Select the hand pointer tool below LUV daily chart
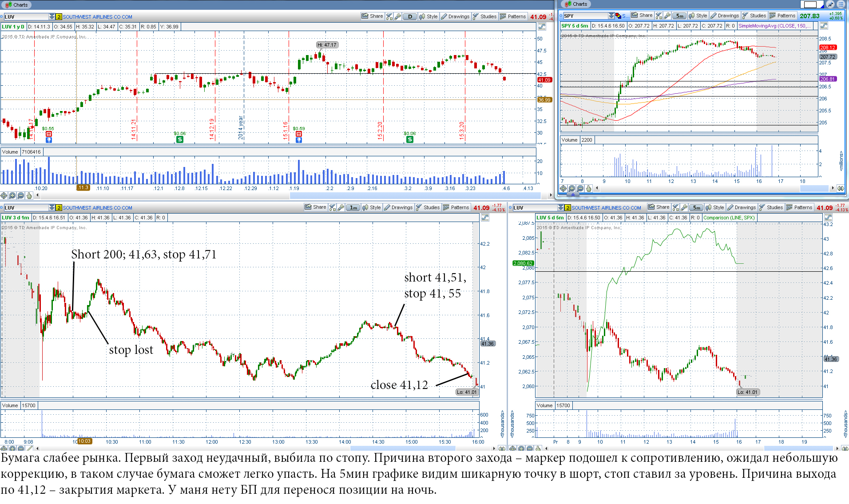849x504 pixels. tap(29, 195)
